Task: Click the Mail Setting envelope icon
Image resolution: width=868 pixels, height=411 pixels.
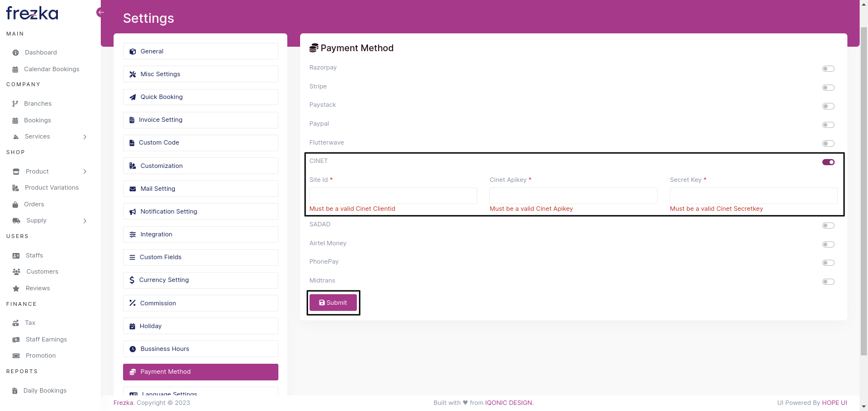Action: click(133, 189)
